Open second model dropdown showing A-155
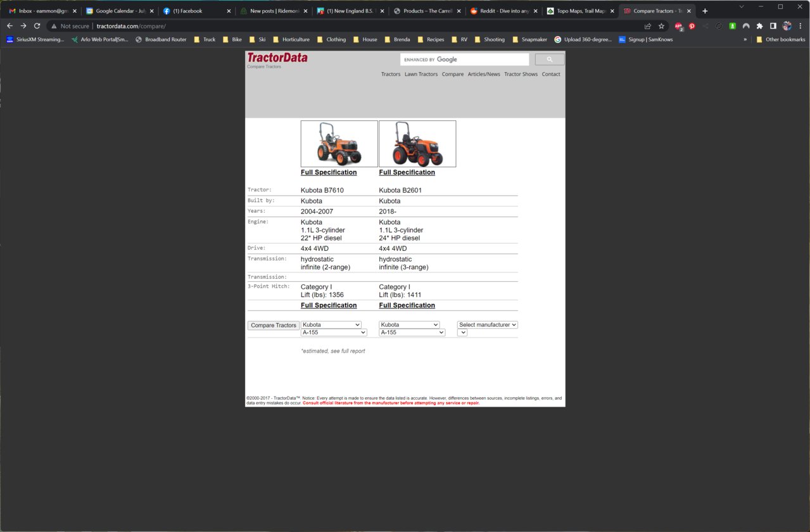 coord(412,332)
